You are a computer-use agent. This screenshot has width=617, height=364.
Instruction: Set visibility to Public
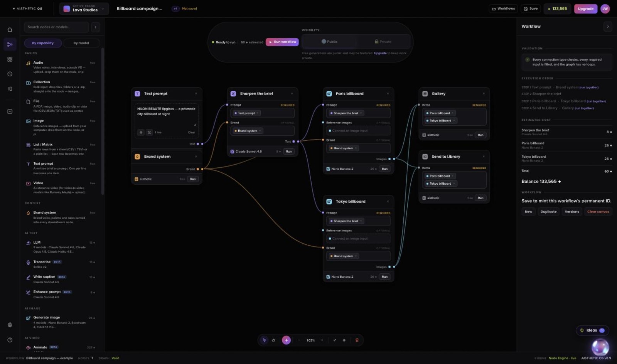click(x=329, y=42)
